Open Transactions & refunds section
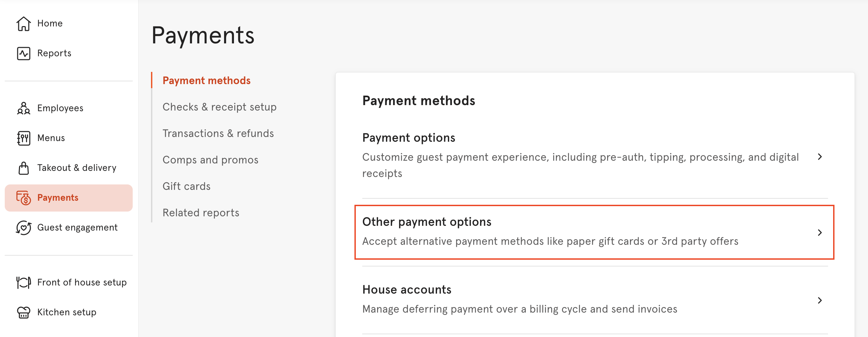 218,134
